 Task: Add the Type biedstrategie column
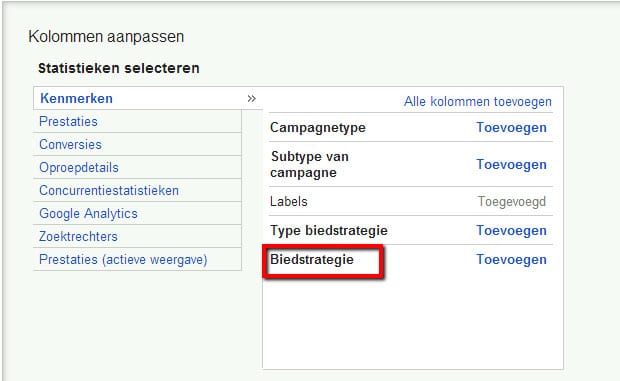click(511, 230)
